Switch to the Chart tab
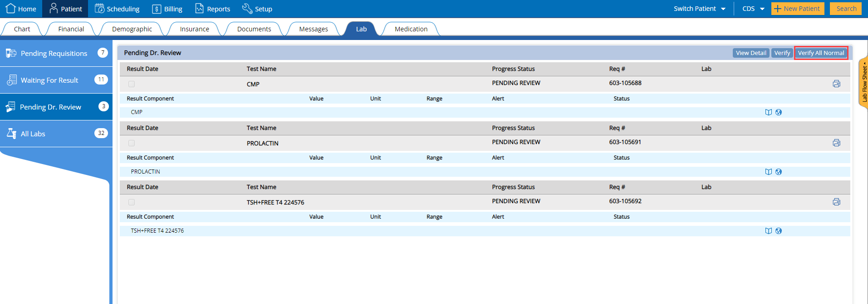This screenshot has height=304, width=868. (x=22, y=29)
